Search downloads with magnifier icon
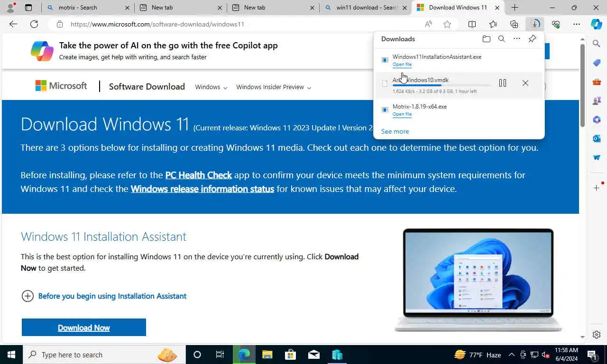607x364 pixels. (501, 39)
